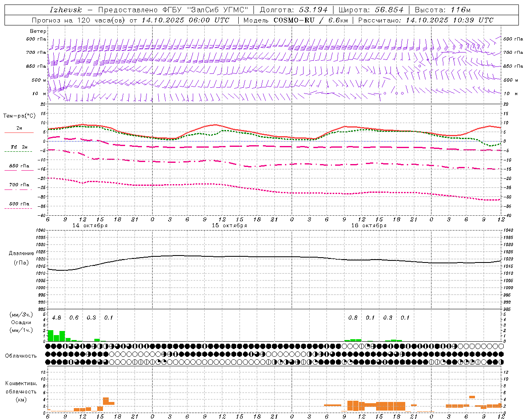Click 'Рассчитано: 14.10.2025 10:39 UTC' timestamp

426,20
